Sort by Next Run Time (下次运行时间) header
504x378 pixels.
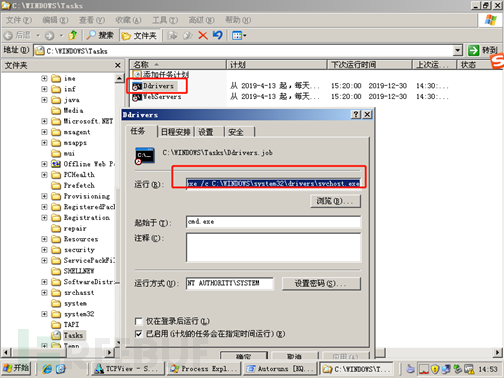(x=369, y=65)
